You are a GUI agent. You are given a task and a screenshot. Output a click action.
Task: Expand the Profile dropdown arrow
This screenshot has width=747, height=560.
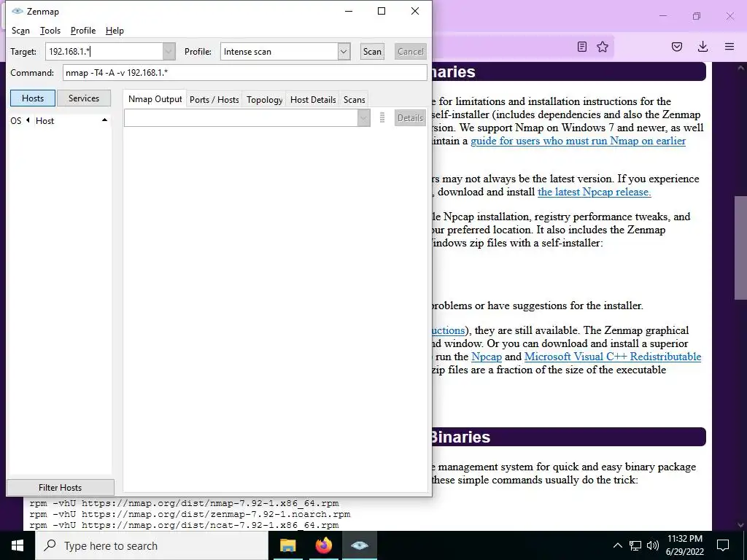pyautogui.click(x=344, y=52)
